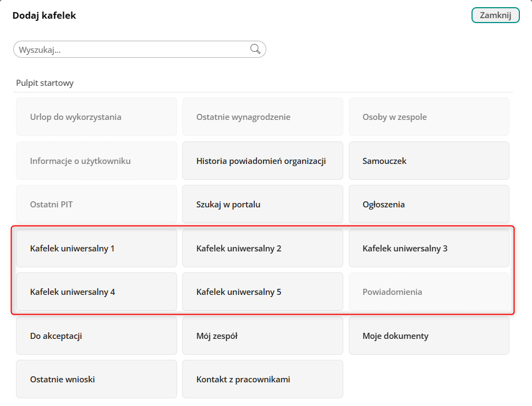Screen dimensions: 532x406
Task: Add the Moje dokumenty tile
Action: (x=429, y=336)
